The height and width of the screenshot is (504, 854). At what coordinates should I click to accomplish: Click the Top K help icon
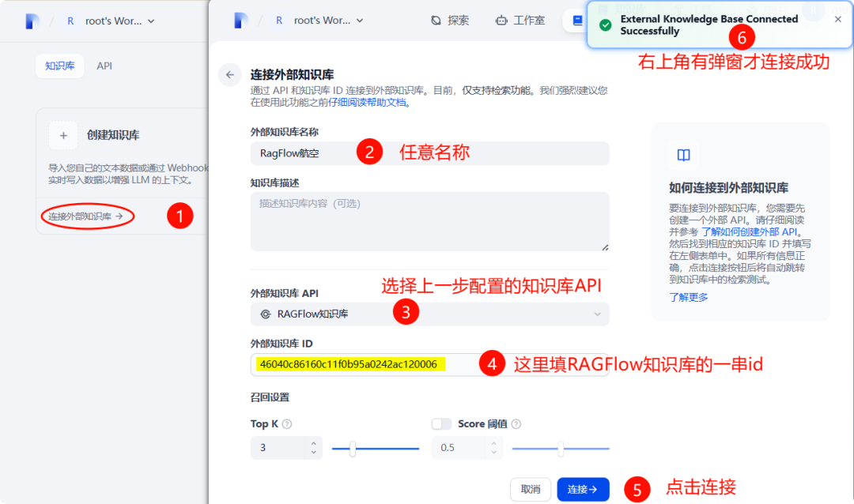[x=287, y=424]
